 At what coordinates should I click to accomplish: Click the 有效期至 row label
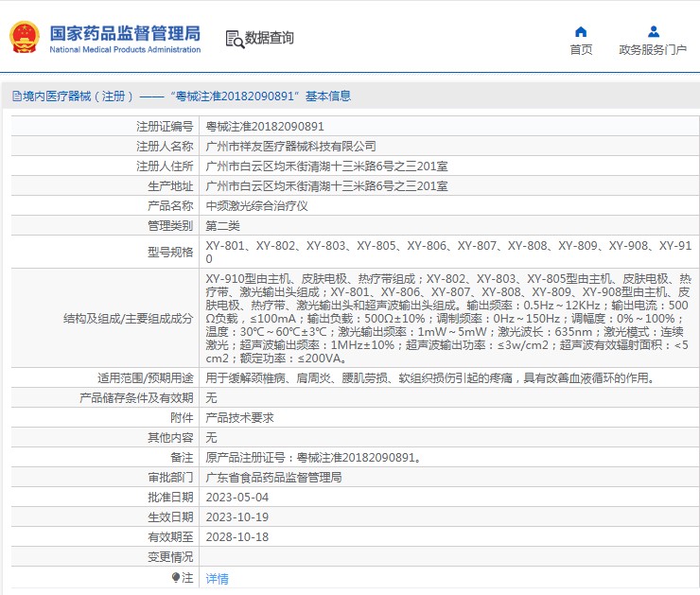170,537
